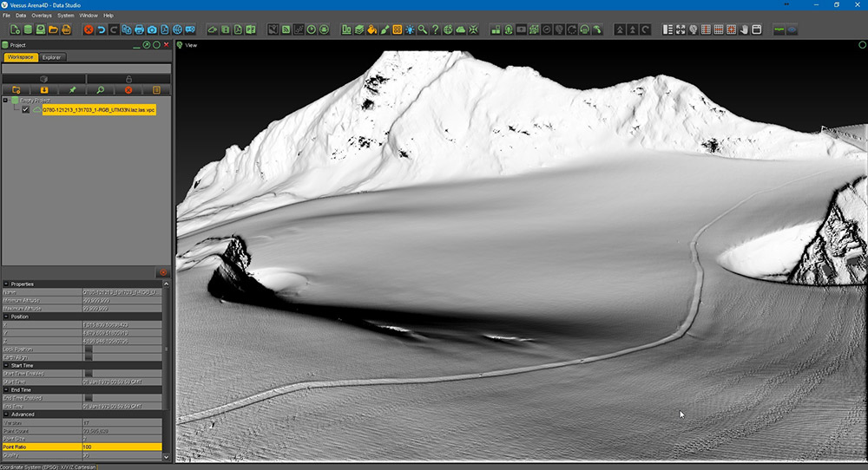Click the Project panel search field

86,69
